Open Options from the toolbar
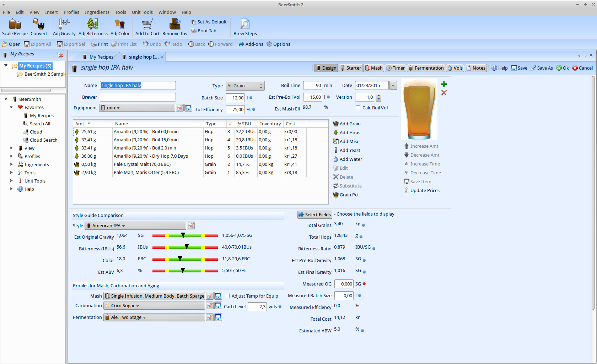This screenshot has height=364, width=597. click(279, 44)
